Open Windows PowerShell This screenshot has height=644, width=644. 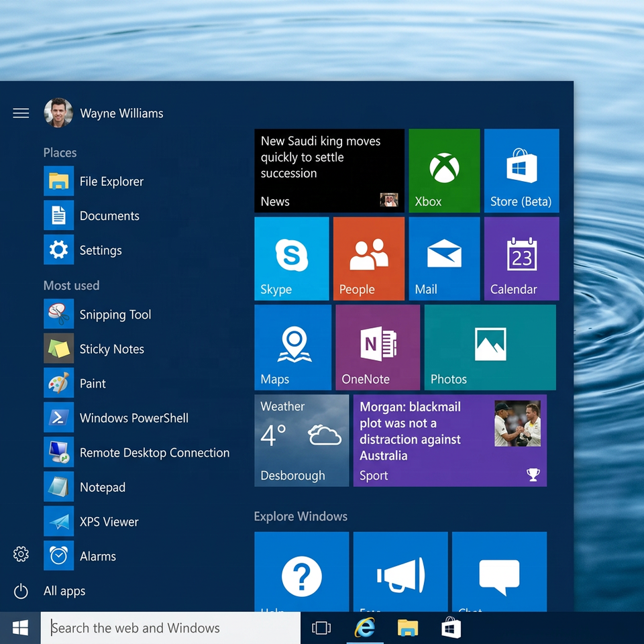116,418
